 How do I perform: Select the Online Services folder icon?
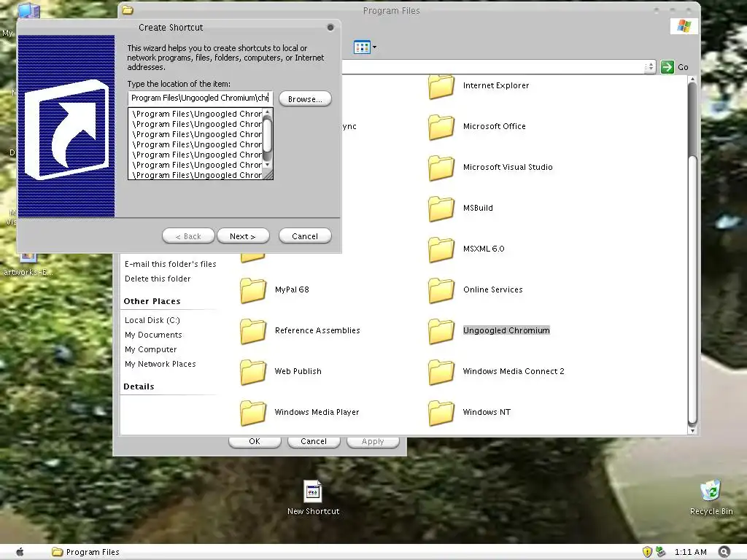click(441, 290)
